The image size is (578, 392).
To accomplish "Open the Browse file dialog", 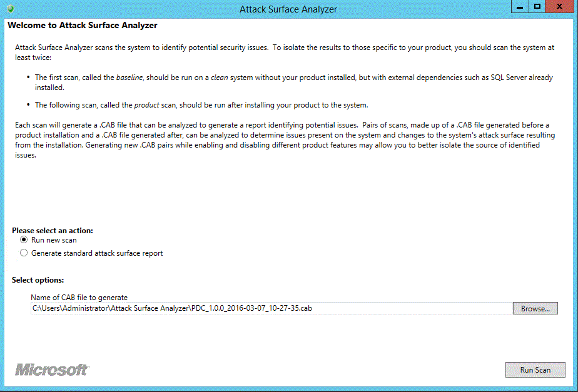I will click(535, 308).
